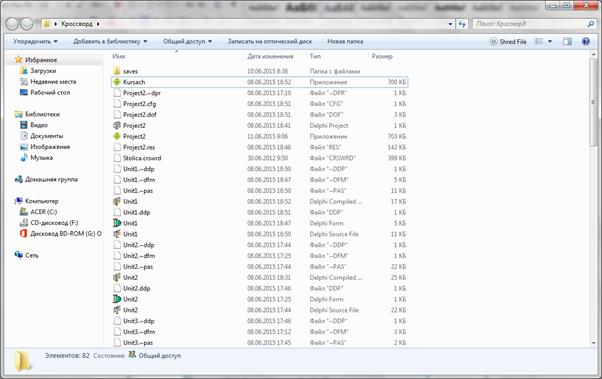
Task: Click the Избранное star icon
Action: (x=18, y=60)
